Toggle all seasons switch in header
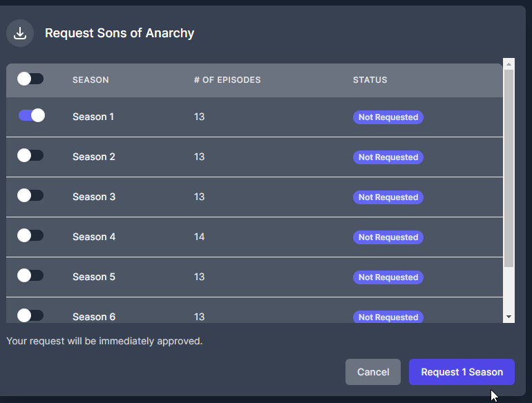The width and height of the screenshot is (532, 403). tap(30, 79)
